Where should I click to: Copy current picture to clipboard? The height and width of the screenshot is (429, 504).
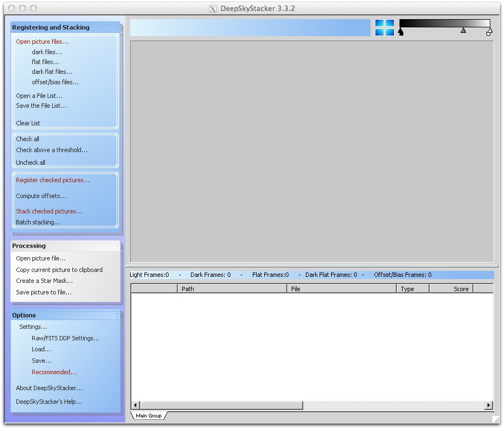tap(60, 270)
